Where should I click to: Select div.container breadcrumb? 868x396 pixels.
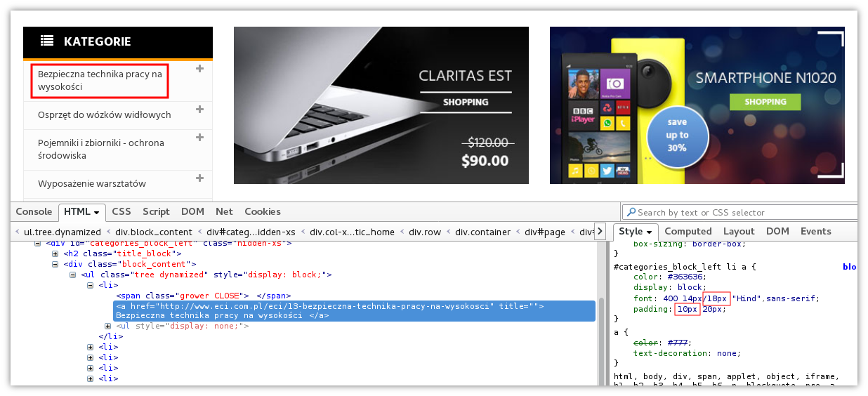[483, 232]
